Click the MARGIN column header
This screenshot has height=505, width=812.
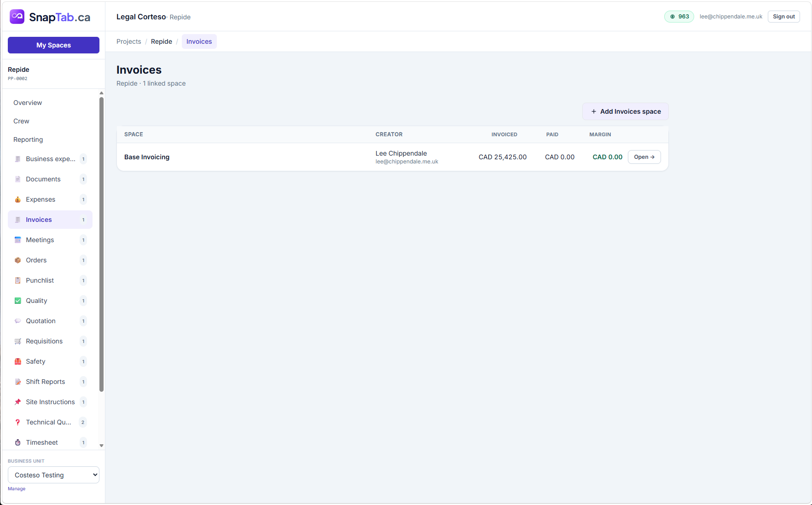(600, 134)
